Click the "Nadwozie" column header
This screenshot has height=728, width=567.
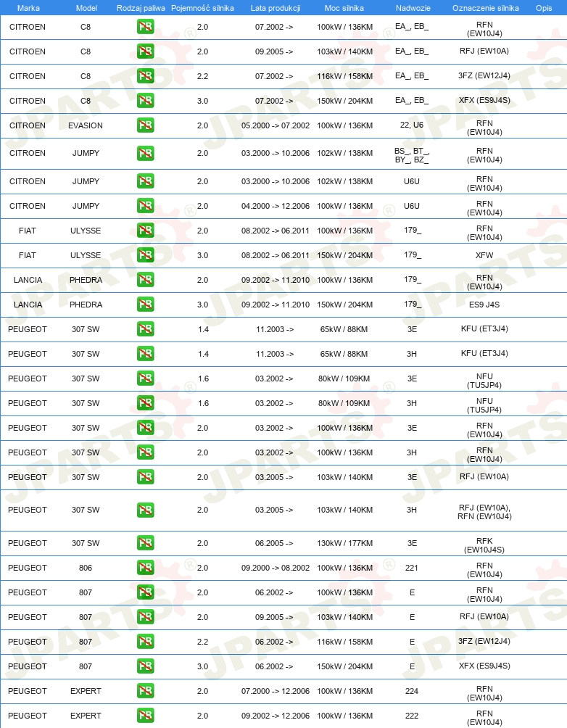click(413, 8)
